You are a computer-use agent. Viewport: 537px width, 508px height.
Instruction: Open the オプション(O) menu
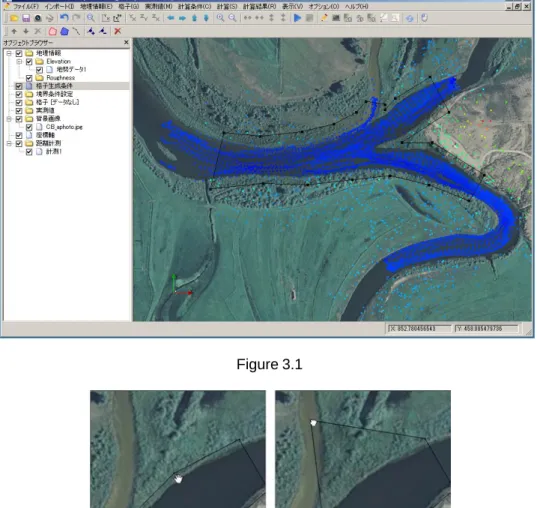point(324,7)
